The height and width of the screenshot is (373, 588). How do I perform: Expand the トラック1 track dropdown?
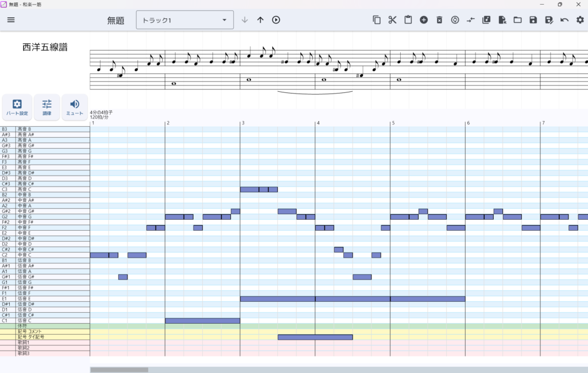pyautogui.click(x=184, y=20)
